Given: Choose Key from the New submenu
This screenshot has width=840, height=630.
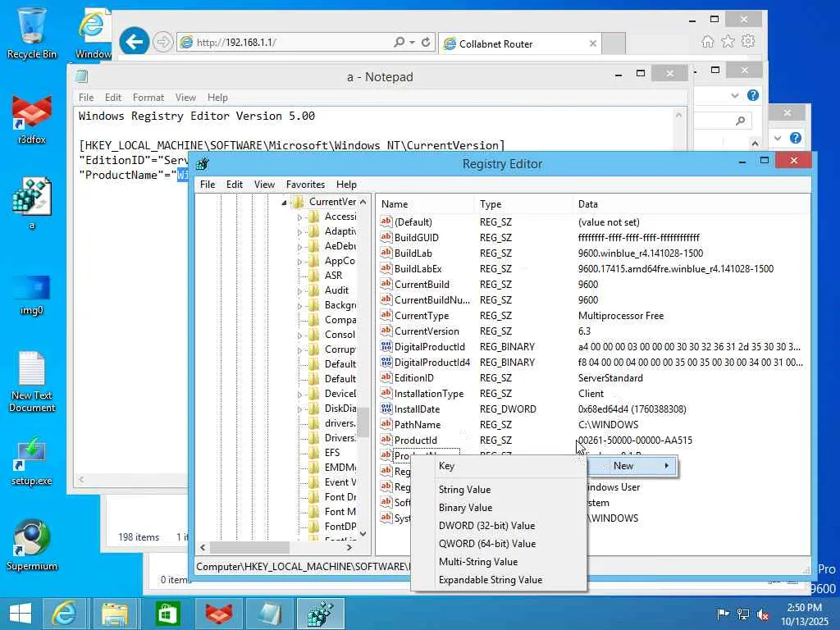Looking at the screenshot, I should point(446,466).
